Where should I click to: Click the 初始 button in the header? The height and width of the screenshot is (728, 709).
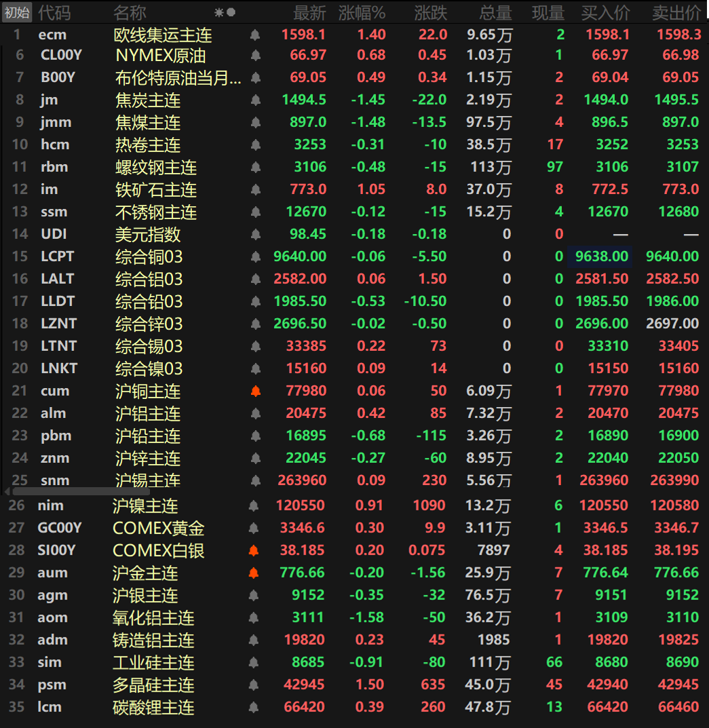(x=17, y=12)
